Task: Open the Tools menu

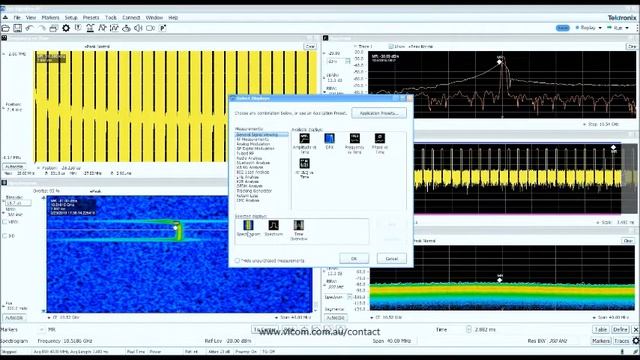Action: coord(111,18)
